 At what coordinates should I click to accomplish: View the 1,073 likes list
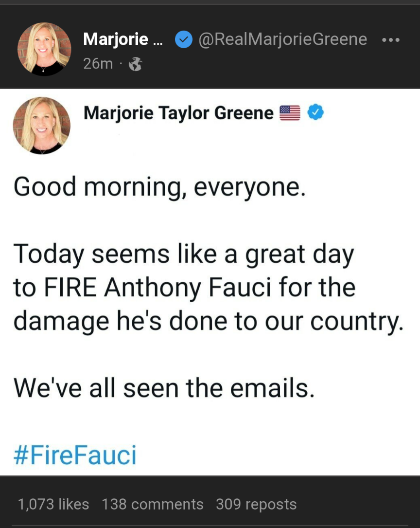(x=53, y=504)
